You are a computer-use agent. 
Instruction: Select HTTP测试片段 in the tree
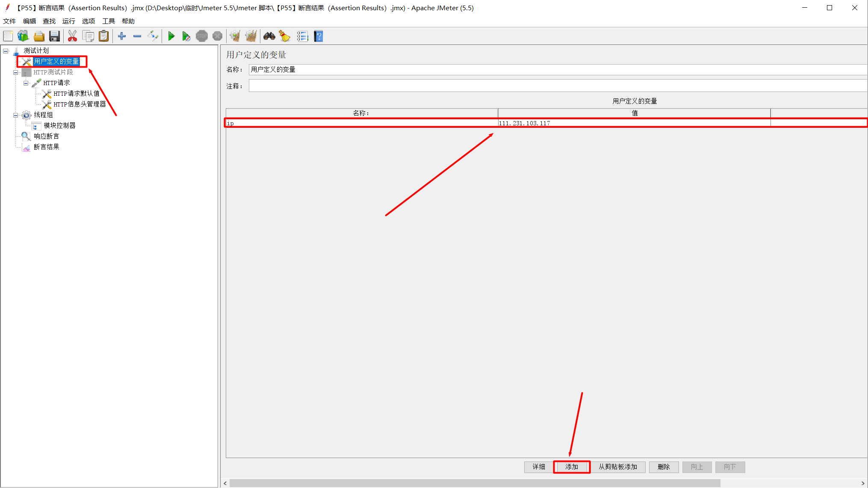click(x=53, y=72)
